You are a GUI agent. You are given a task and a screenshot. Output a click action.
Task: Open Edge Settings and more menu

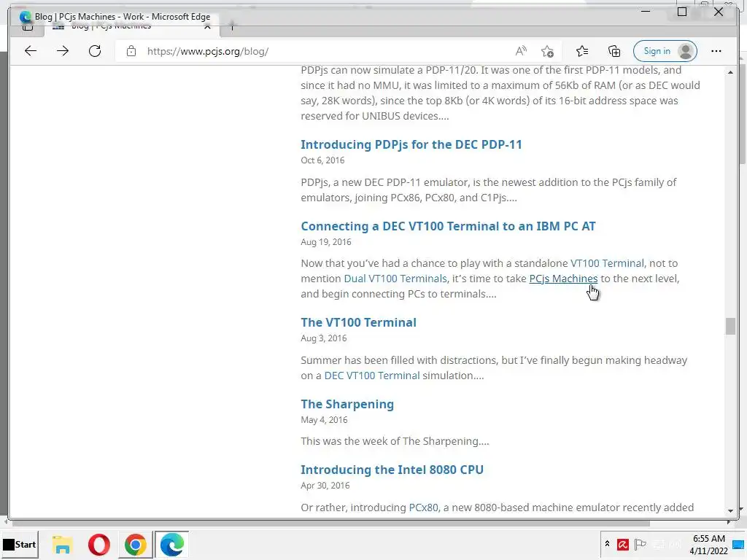[x=716, y=51]
